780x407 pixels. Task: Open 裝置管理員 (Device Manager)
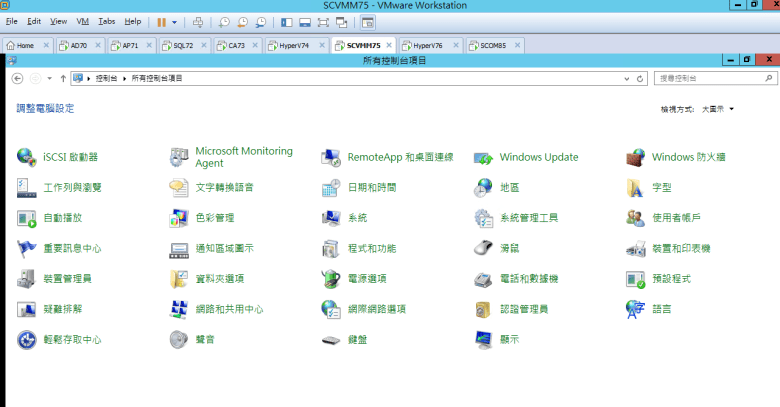coord(67,278)
